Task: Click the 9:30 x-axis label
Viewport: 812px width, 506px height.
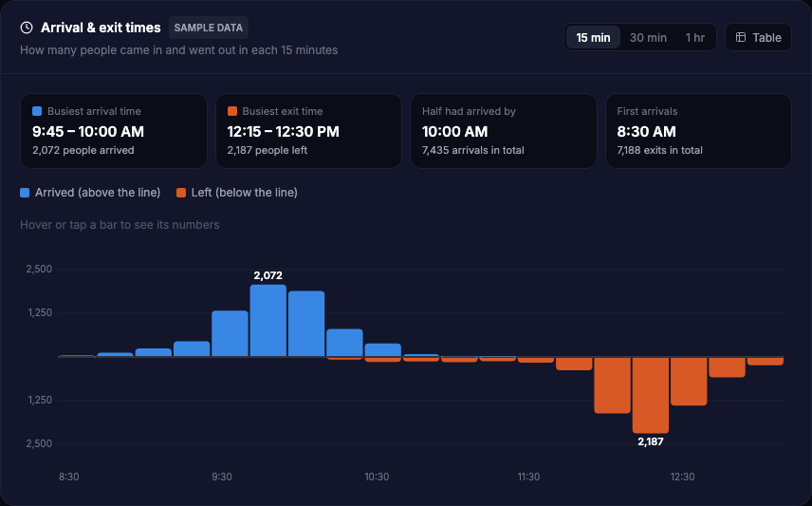Action: [222, 477]
